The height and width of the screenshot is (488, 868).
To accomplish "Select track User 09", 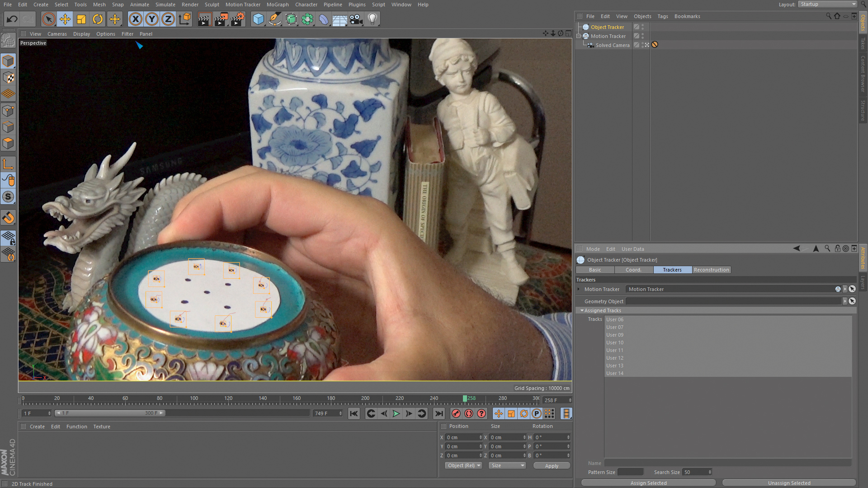I will pos(728,335).
